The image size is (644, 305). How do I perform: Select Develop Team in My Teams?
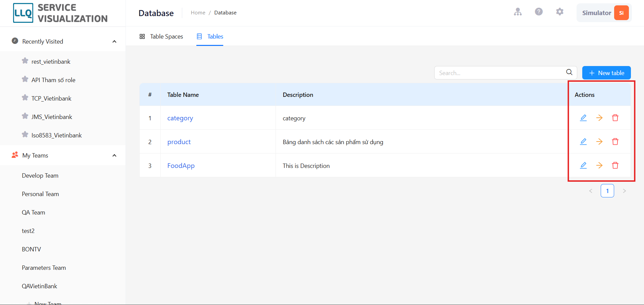pos(40,176)
